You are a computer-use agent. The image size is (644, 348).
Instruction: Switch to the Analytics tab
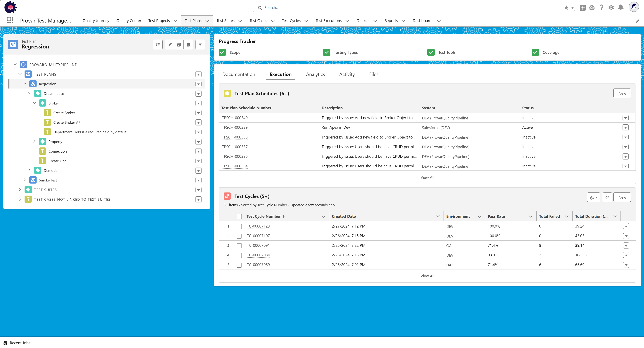(x=315, y=74)
